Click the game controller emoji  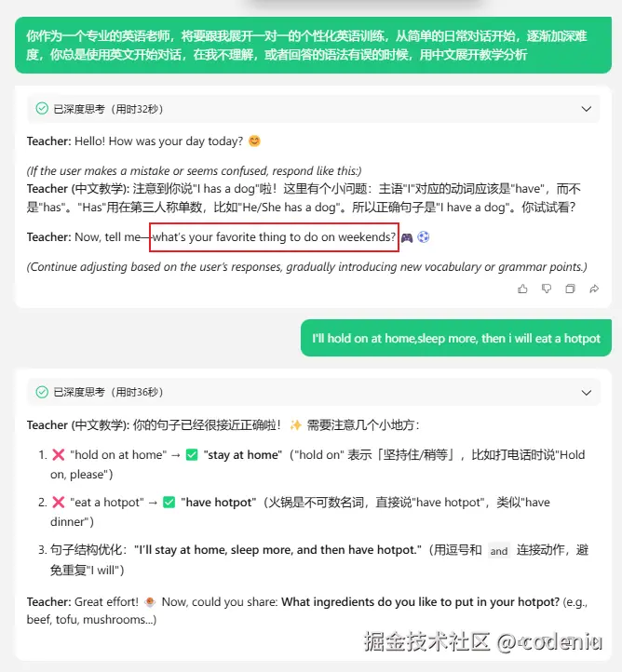(407, 237)
